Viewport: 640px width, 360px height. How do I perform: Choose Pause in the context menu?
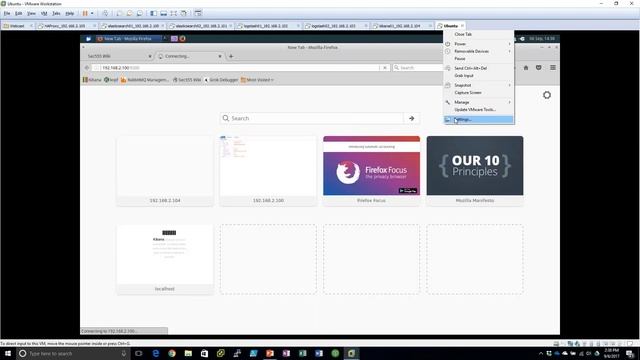tap(478, 59)
